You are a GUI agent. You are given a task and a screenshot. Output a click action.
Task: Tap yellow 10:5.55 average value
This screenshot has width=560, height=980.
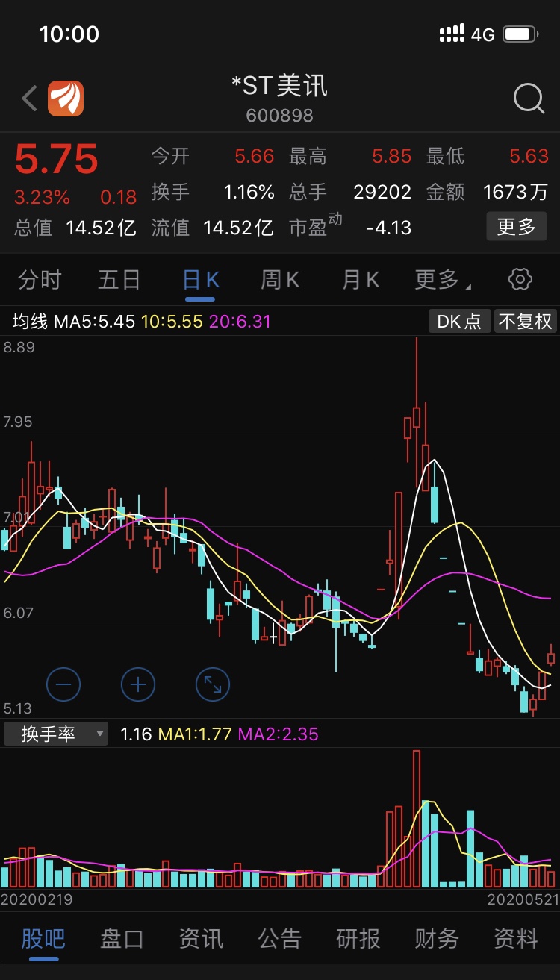(172, 322)
